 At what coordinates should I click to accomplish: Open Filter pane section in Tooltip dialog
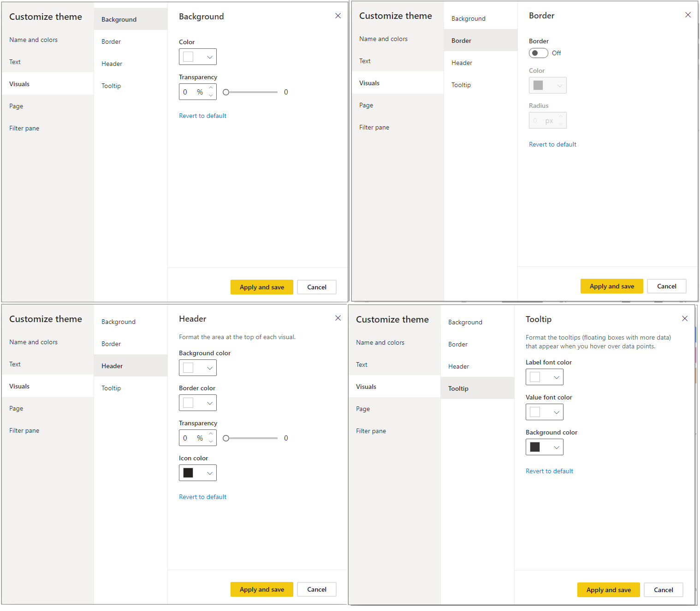click(x=371, y=431)
